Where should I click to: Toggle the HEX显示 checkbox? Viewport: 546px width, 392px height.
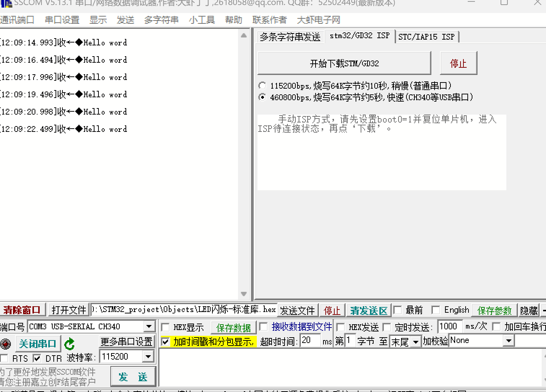pyautogui.click(x=165, y=327)
